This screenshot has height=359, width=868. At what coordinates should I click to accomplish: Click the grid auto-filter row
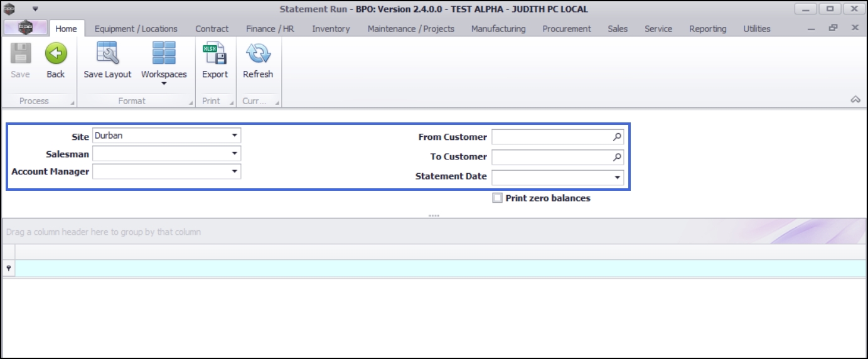441,269
